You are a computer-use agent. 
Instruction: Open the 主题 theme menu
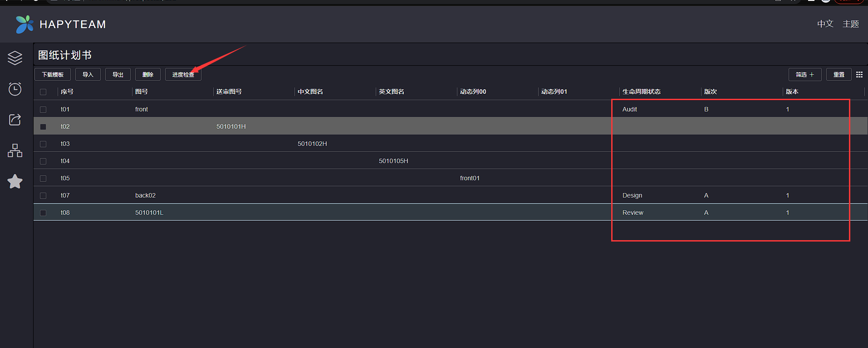coord(851,24)
